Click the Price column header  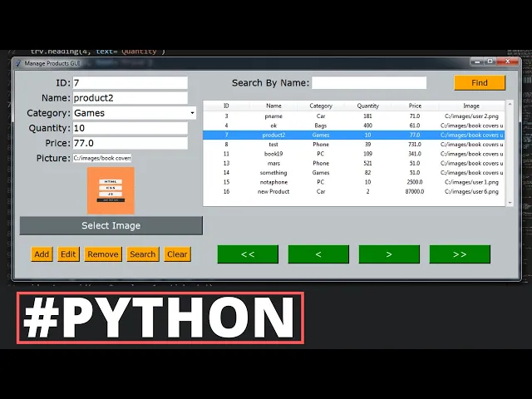pos(415,106)
